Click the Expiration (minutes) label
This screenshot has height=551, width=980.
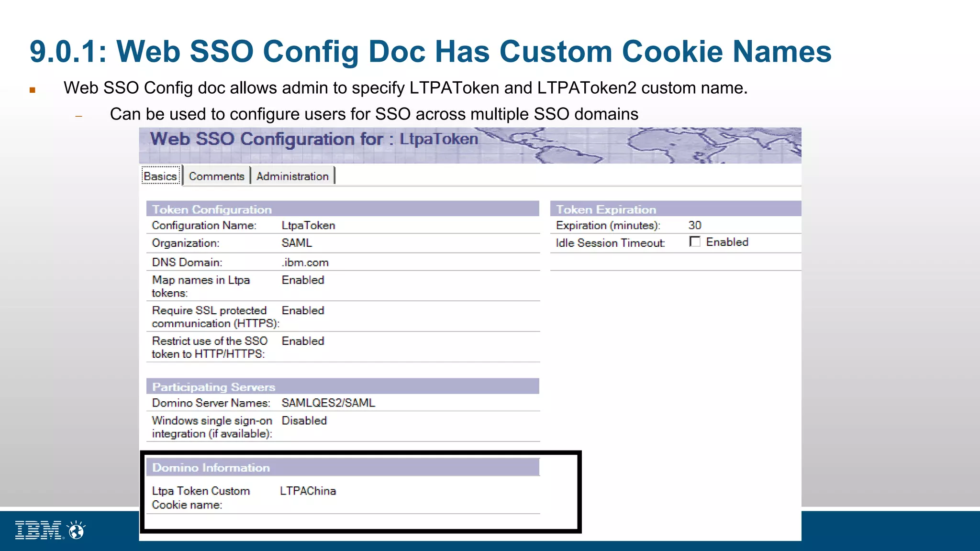[x=608, y=225]
